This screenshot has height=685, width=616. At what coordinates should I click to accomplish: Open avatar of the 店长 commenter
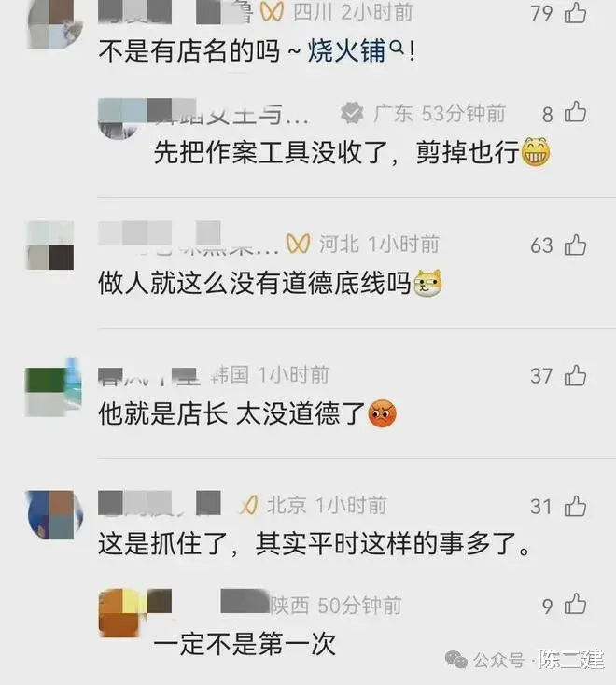coord(53,388)
